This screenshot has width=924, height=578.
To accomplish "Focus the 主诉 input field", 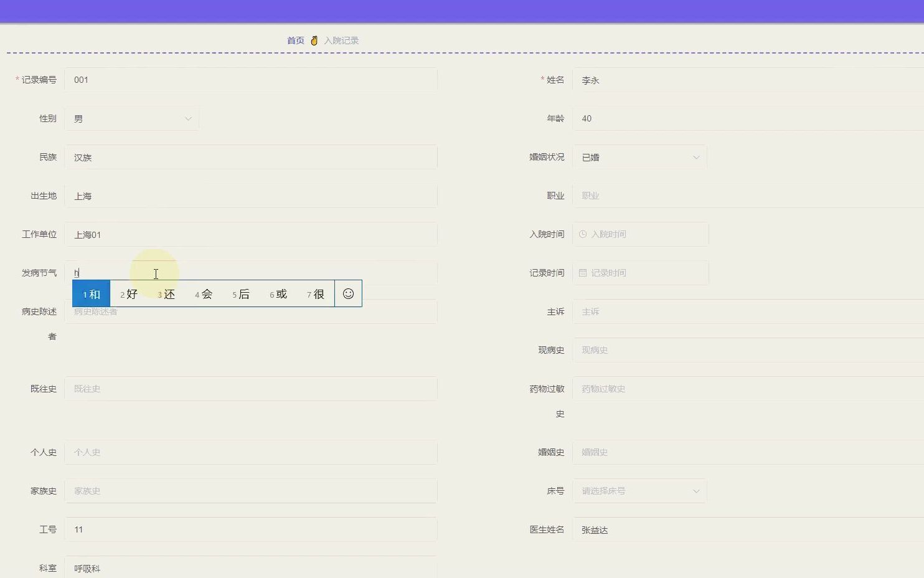I will [x=748, y=311].
